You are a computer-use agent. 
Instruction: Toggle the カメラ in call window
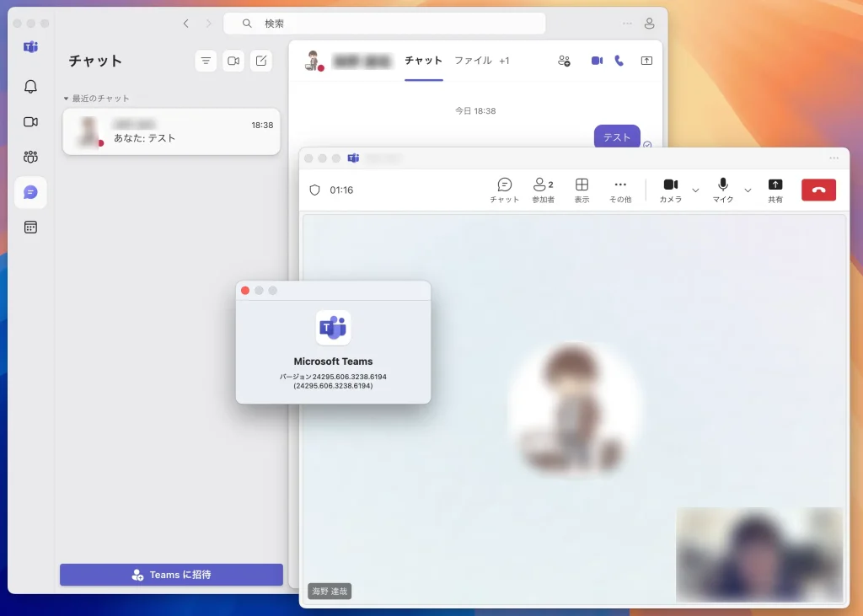pyautogui.click(x=671, y=190)
